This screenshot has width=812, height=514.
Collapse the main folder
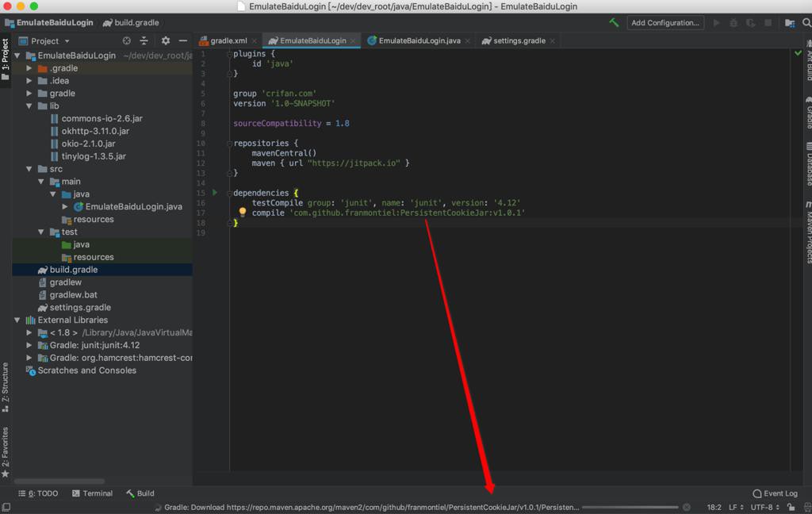tap(41, 182)
